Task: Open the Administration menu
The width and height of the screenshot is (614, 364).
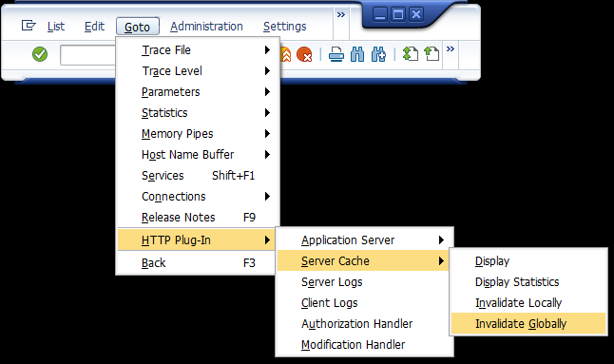Action: point(206,27)
